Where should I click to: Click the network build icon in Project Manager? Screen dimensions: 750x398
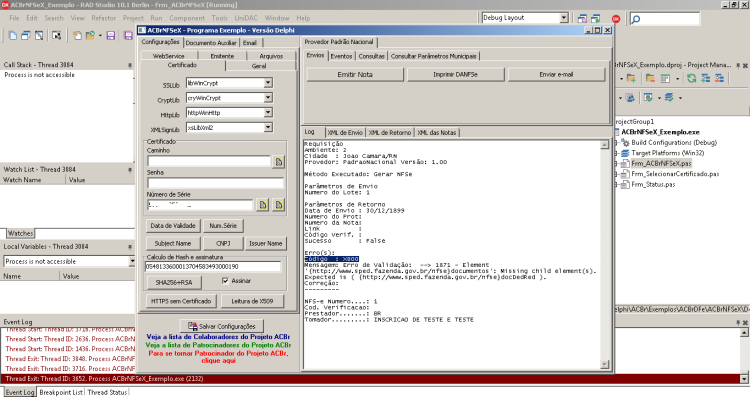tap(630, 98)
